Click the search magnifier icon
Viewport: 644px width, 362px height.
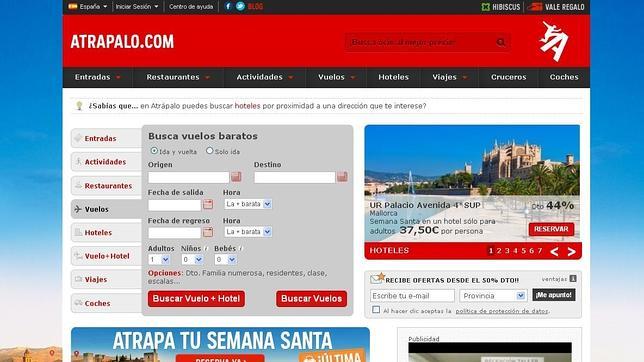(501, 42)
